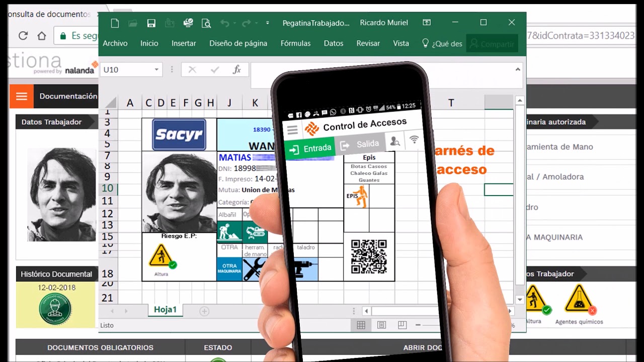Viewport: 644px width, 362px height.
Task: Open Print Preview from Excel's quick access toolbar
Action: coord(206,23)
